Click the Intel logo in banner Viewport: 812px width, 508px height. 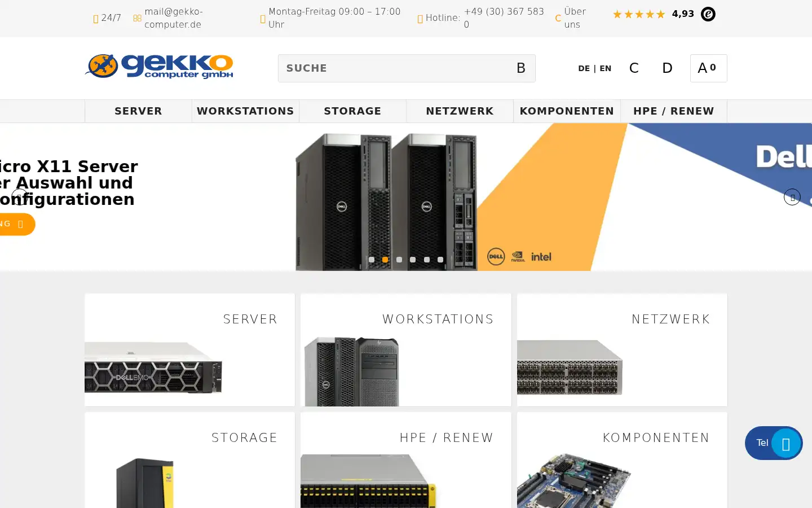click(x=541, y=257)
